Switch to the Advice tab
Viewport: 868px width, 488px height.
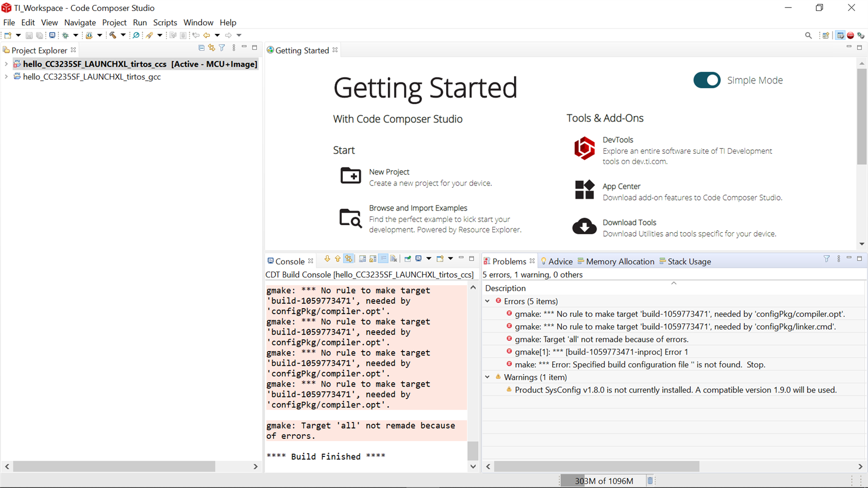(556, 262)
